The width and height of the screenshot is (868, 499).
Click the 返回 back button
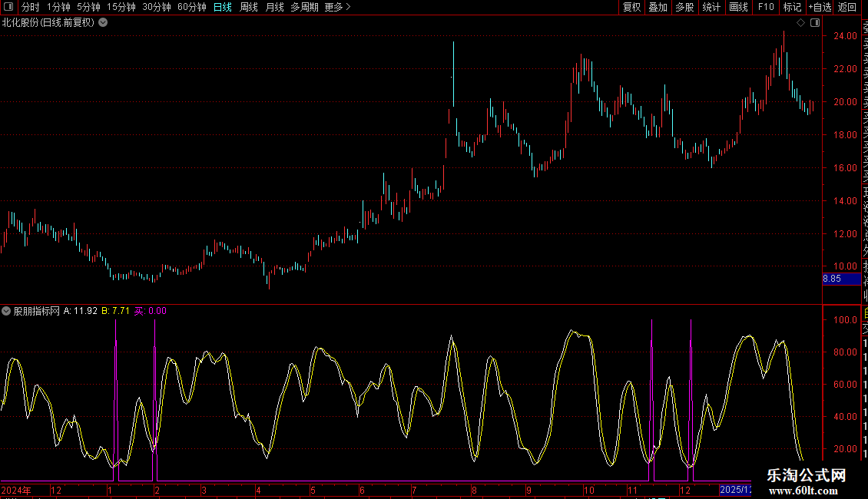pyautogui.click(x=847, y=7)
